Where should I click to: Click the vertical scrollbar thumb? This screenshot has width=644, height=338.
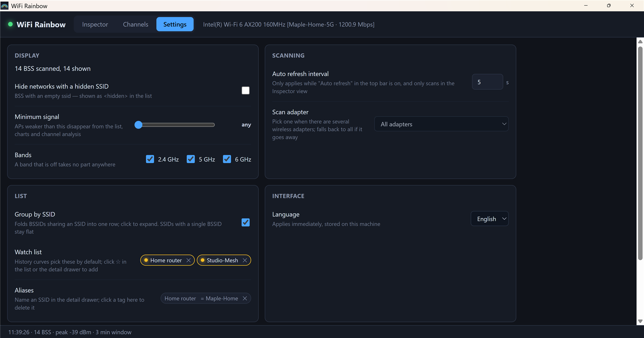640,153
